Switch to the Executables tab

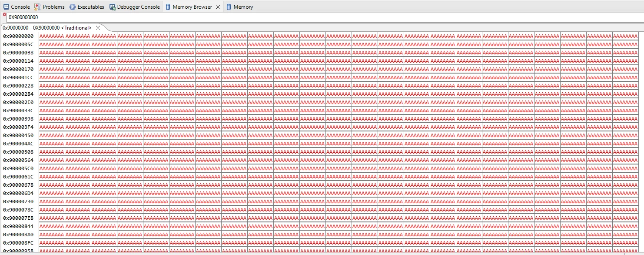pos(87,7)
